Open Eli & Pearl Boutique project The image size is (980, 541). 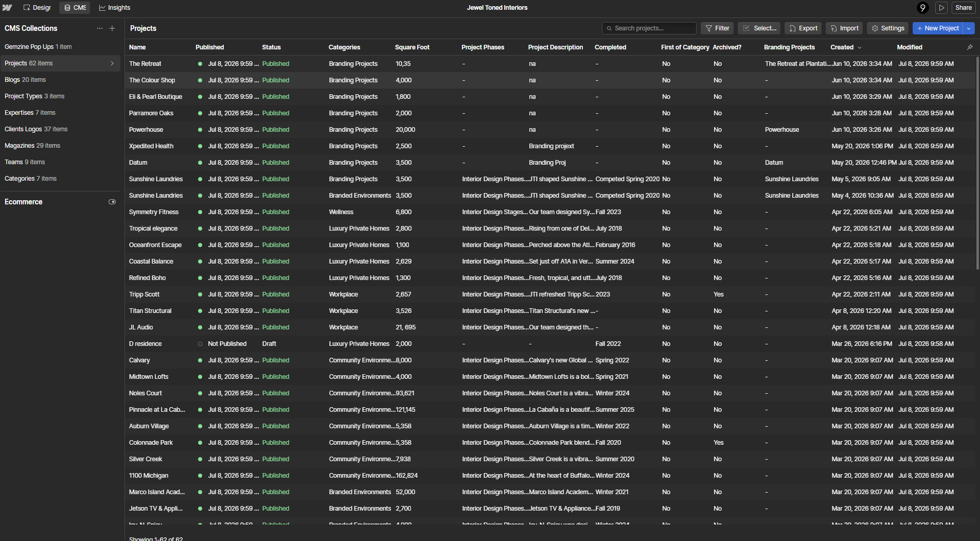click(x=155, y=97)
